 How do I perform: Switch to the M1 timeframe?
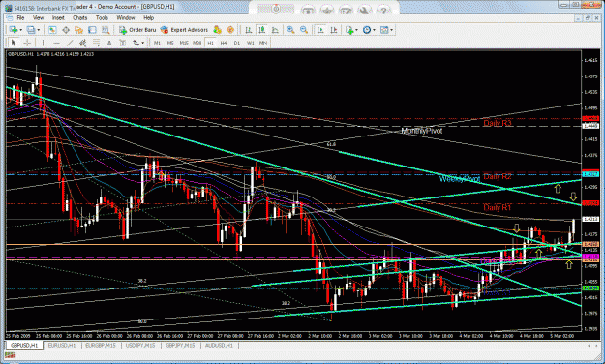tap(157, 43)
